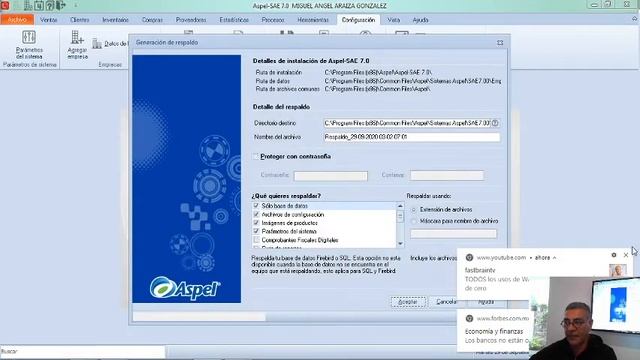Click the Directorio destino path field
The height and width of the screenshot is (360, 640).
point(407,123)
